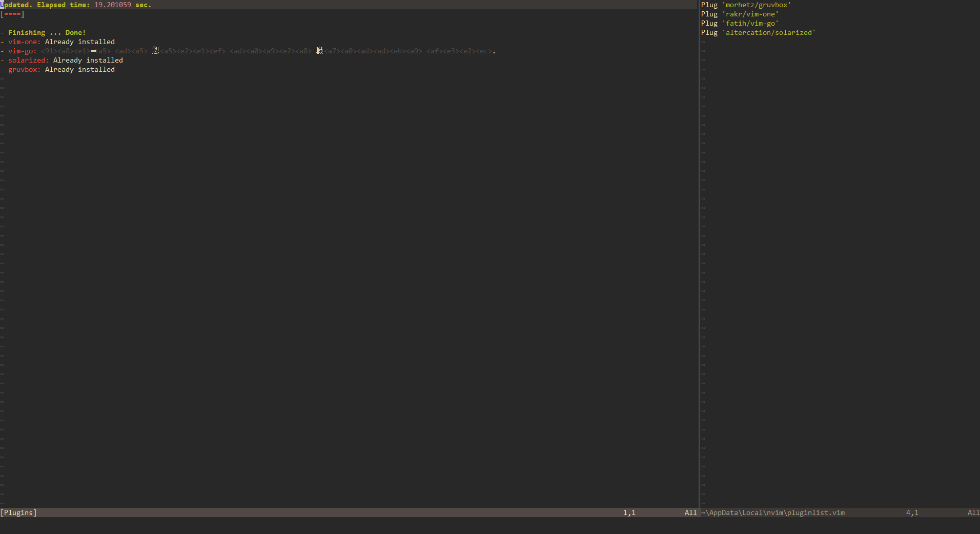Click the vertical split divider between windows

click(699, 256)
